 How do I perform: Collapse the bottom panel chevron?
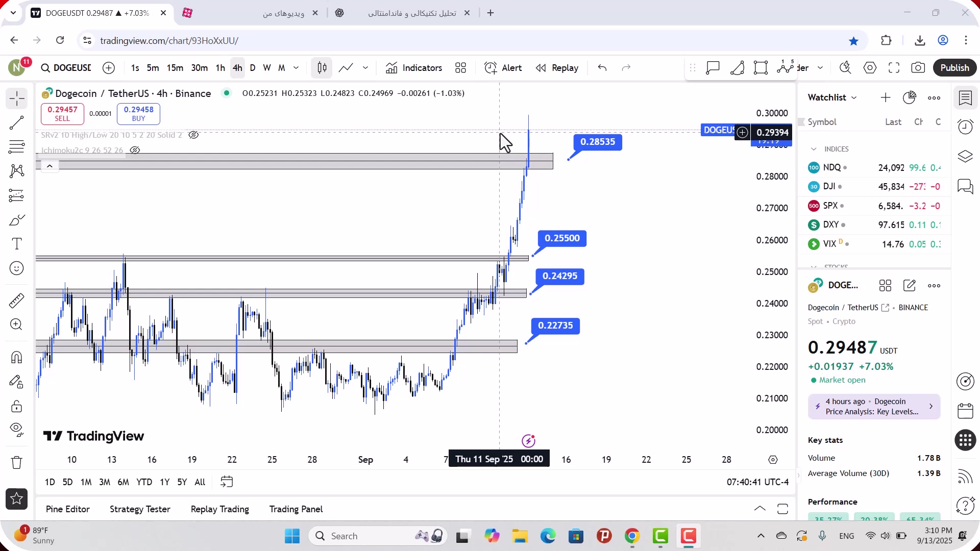[x=759, y=509]
